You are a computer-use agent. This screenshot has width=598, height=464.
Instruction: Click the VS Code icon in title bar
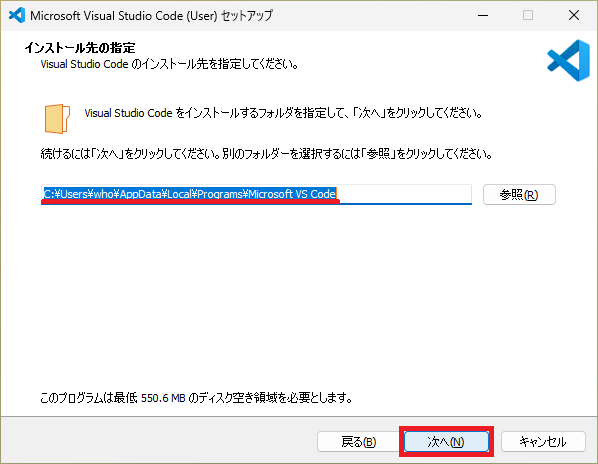(x=17, y=15)
